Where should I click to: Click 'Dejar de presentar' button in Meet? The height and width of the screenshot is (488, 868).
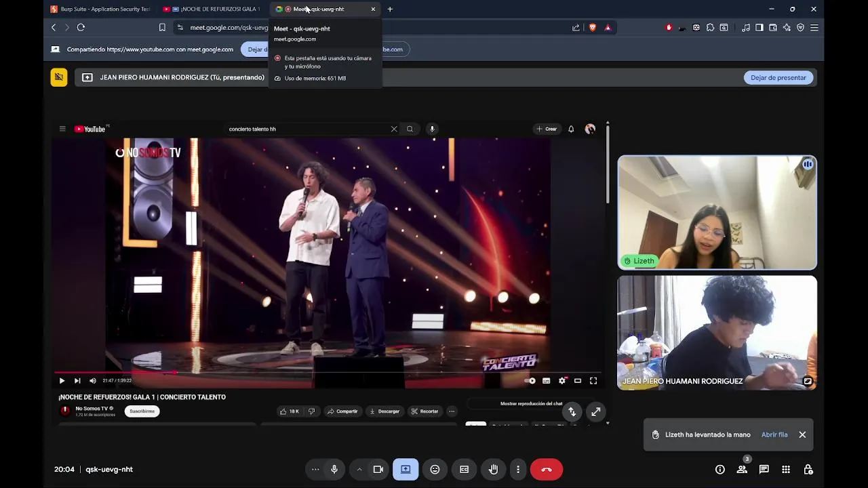778,77
